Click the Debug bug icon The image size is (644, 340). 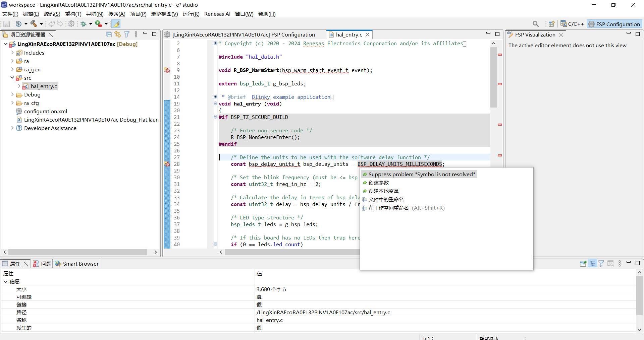click(x=83, y=24)
